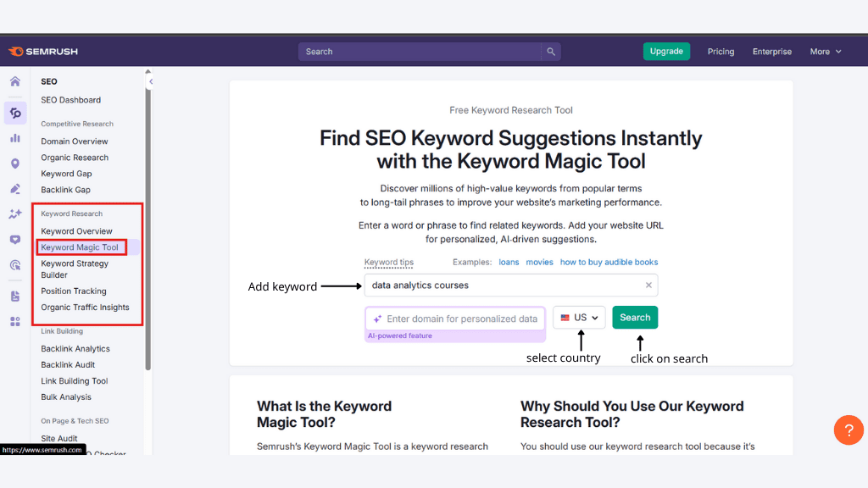
Task: Click 'Why Should You Use Our Keyword' heading
Action: click(x=632, y=414)
